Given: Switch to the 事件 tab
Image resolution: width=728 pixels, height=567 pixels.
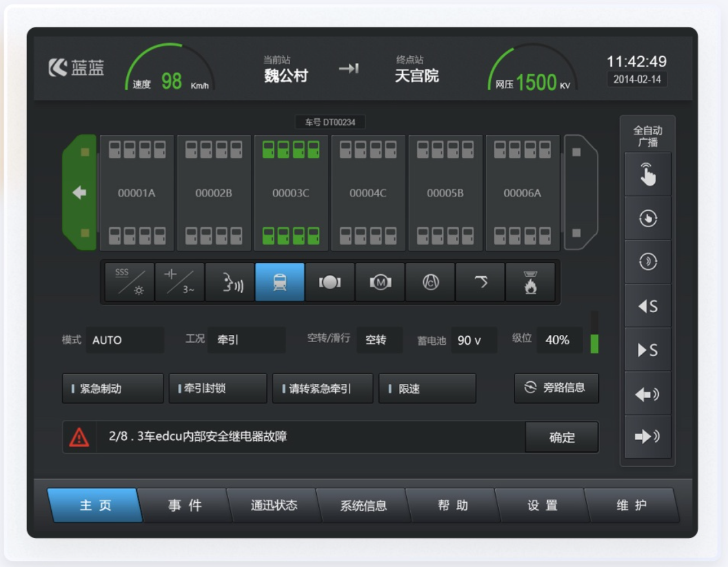Looking at the screenshot, I should 185,506.
